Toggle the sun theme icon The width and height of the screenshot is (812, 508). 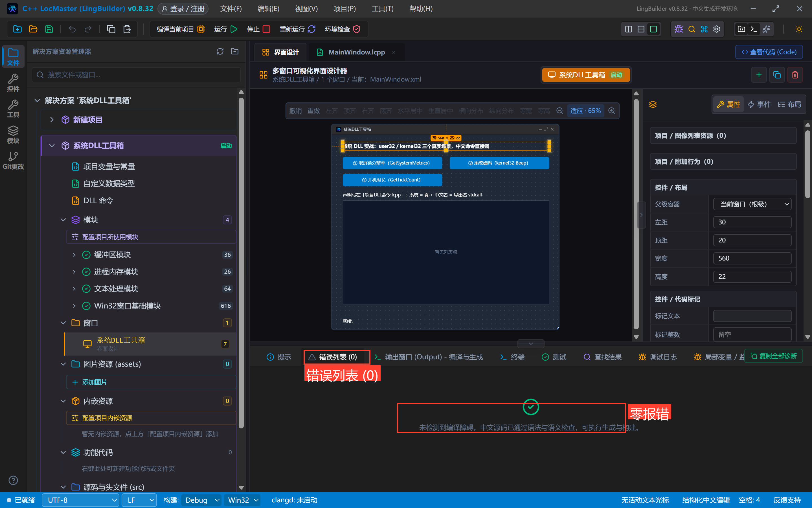[799, 29]
